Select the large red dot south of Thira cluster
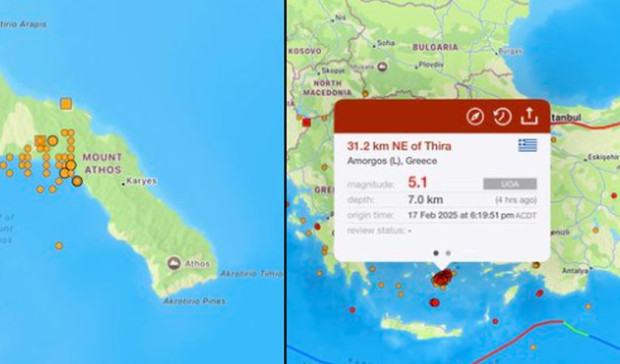This screenshot has height=364, width=620. pos(434,303)
